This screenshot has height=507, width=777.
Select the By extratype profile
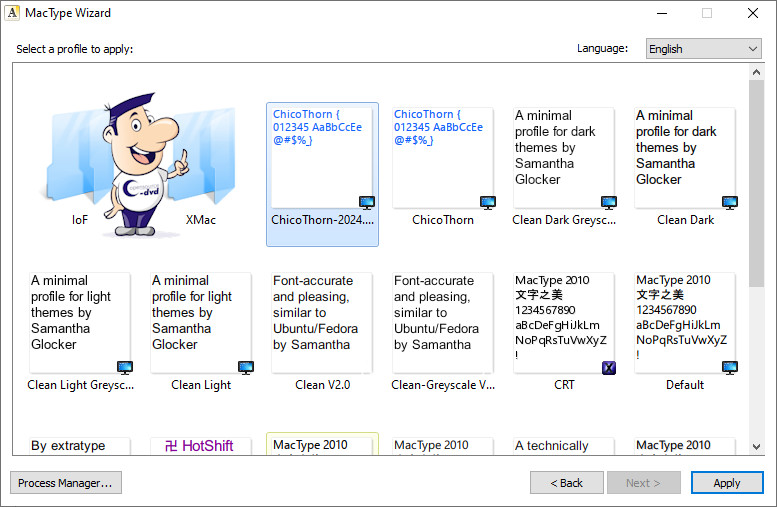[80, 446]
